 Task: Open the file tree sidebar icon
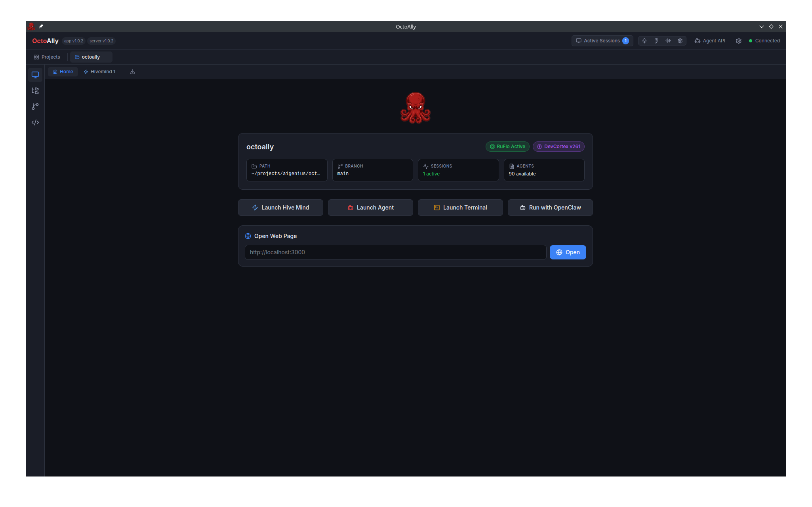[35, 91]
